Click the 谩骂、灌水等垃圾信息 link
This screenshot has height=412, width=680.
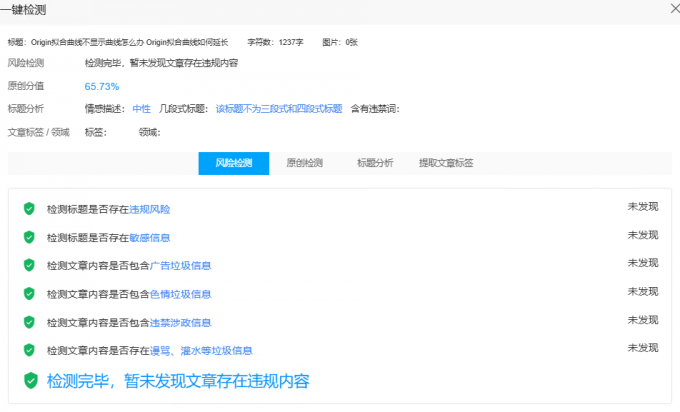click(201, 350)
